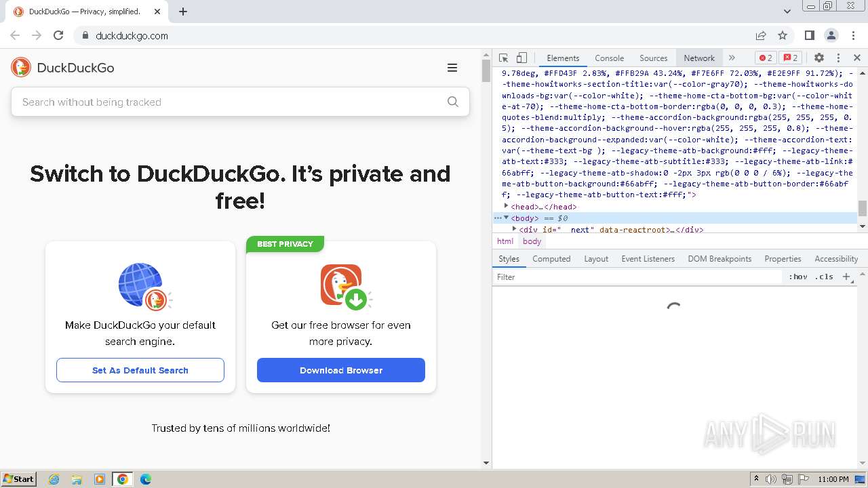Open the Properties tab
Viewport: 868px width, 488px height.
tap(783, 259)
